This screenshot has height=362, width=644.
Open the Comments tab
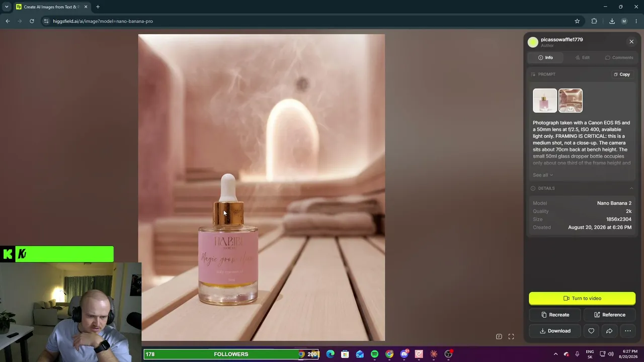(x=619, y=58)
